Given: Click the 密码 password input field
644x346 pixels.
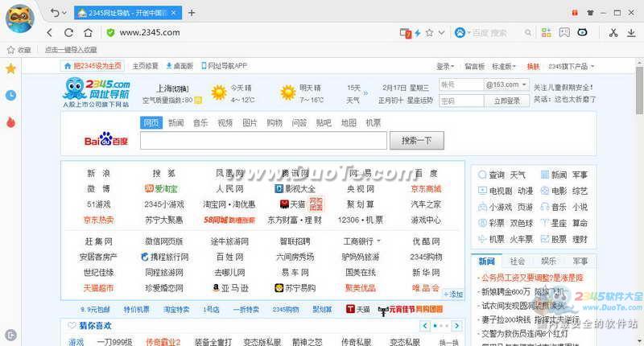Looking at the screenshot, I should pos(461,101).
